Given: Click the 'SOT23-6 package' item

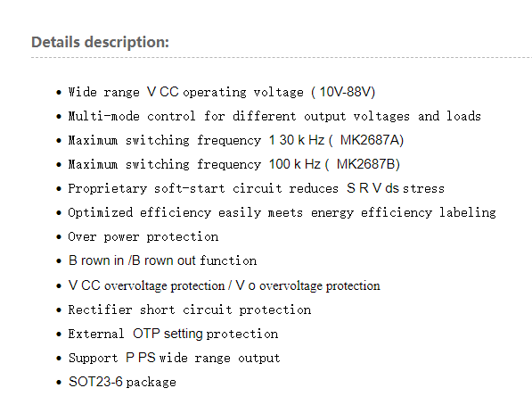Looking at the screenshot, I should coord(122,382).
